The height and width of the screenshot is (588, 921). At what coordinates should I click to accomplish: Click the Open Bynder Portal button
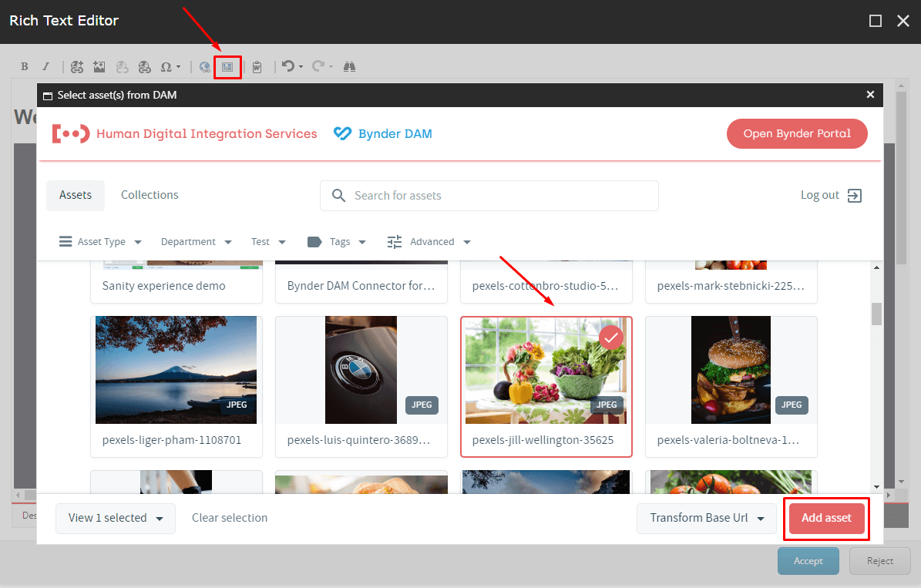(x=797, y=133)
